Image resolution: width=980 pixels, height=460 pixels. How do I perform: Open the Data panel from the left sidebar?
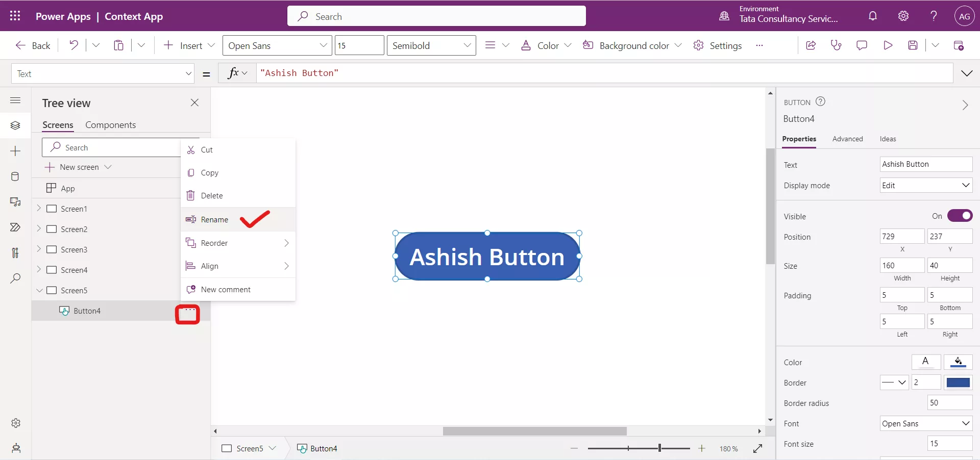tap(15, 177)
